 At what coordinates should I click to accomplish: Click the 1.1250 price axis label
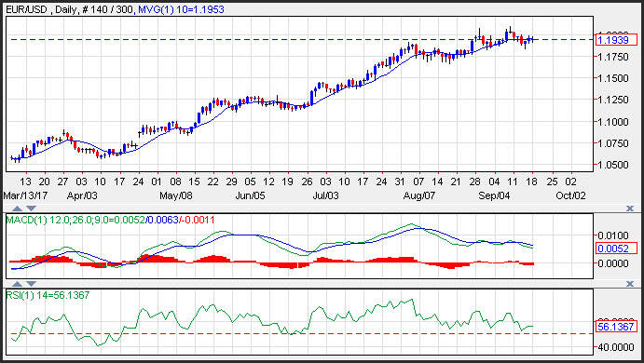(613, 101)
